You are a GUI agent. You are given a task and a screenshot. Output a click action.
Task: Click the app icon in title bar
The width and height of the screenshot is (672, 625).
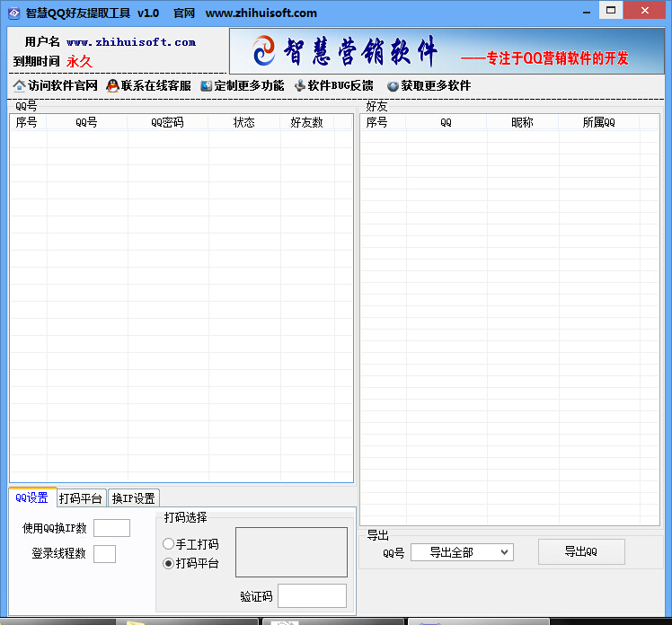(x=13, y=13)
